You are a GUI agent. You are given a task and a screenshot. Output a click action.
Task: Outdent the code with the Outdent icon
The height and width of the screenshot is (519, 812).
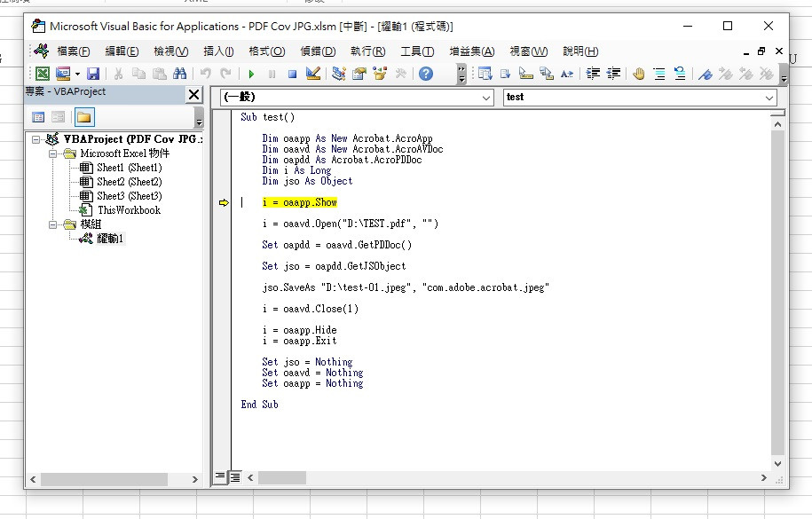[613, 74]
